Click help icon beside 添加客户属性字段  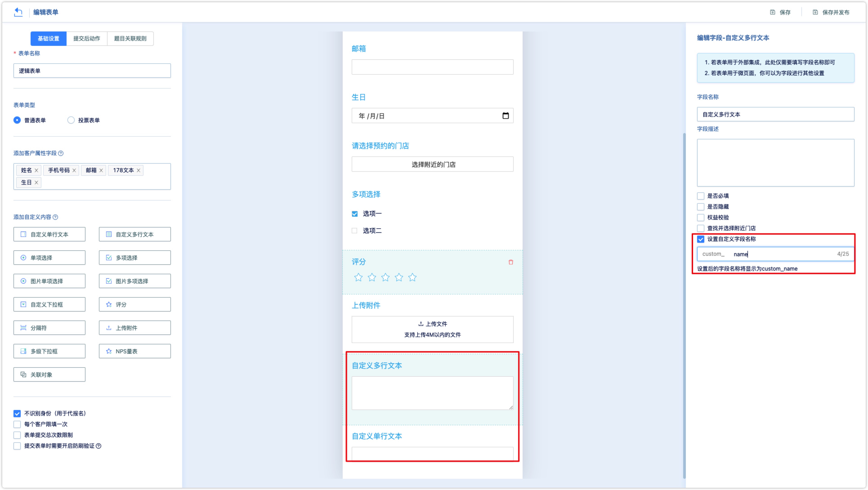[61, 153]
